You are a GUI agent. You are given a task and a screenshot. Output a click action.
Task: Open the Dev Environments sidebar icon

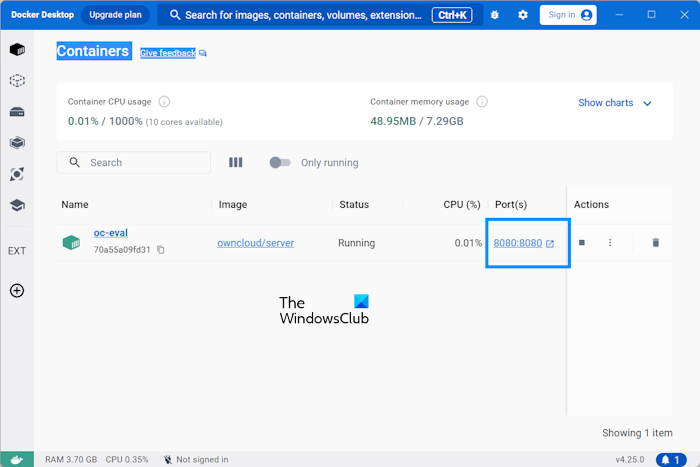(17, 143)
